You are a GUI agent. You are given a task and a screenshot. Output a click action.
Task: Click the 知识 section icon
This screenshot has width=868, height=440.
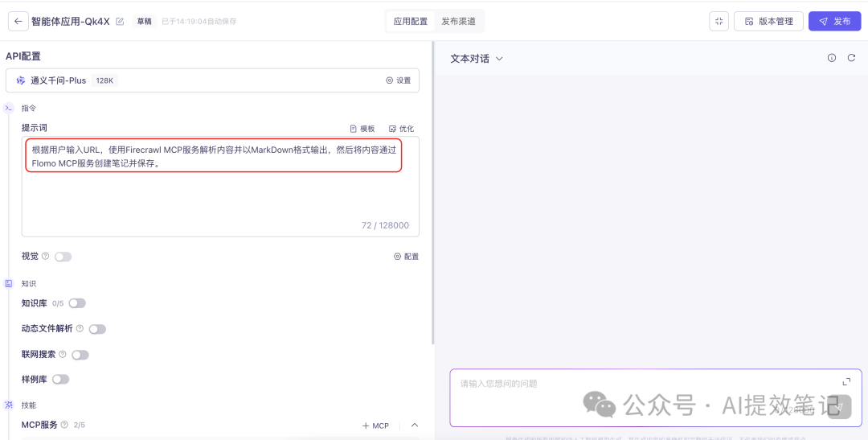point(8,284)
